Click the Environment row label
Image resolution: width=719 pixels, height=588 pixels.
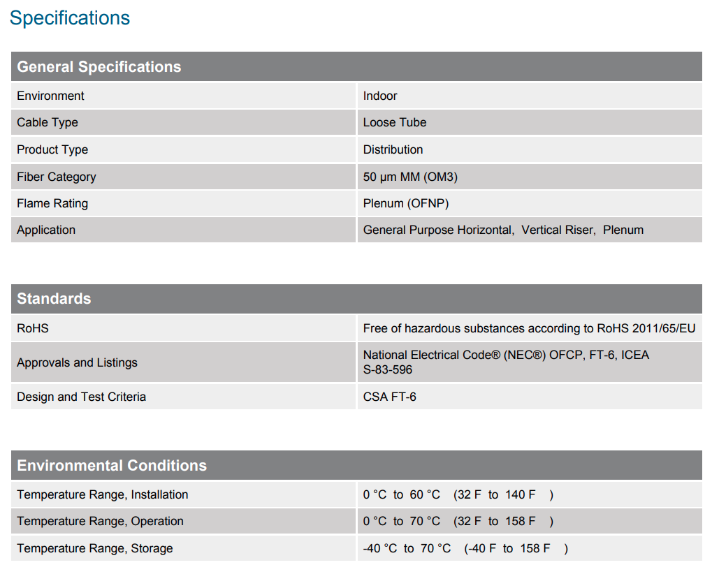click(50, 96)
